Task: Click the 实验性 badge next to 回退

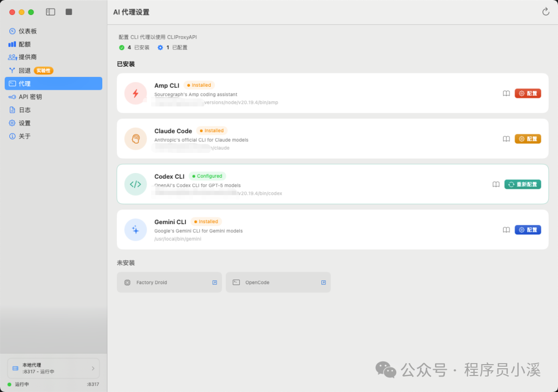Action: click(43, 70)
